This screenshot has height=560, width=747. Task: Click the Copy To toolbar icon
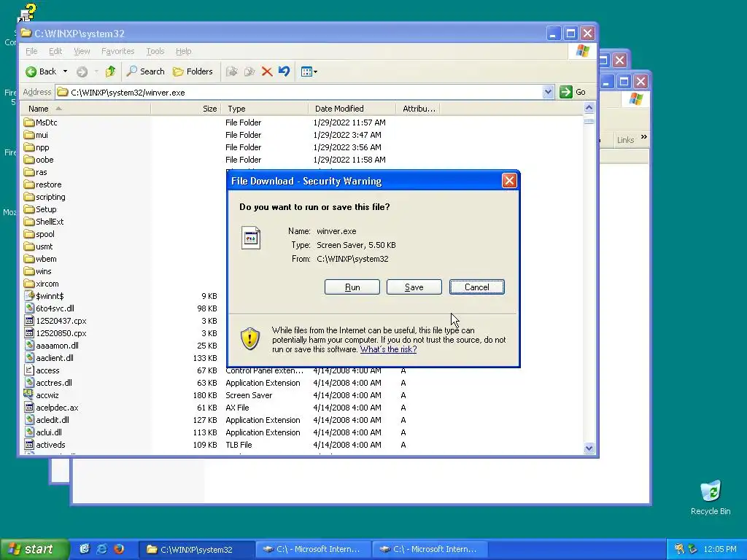pyautogui.click(x=249, y=71)
